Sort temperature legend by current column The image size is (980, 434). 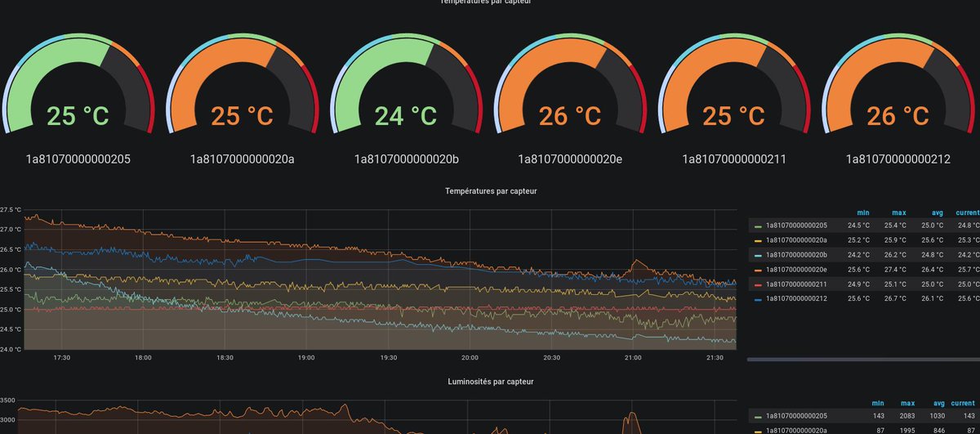point(968,213)
